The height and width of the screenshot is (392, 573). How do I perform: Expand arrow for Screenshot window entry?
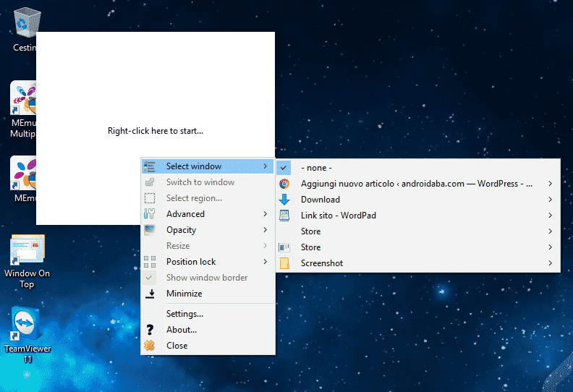point(551,263)
